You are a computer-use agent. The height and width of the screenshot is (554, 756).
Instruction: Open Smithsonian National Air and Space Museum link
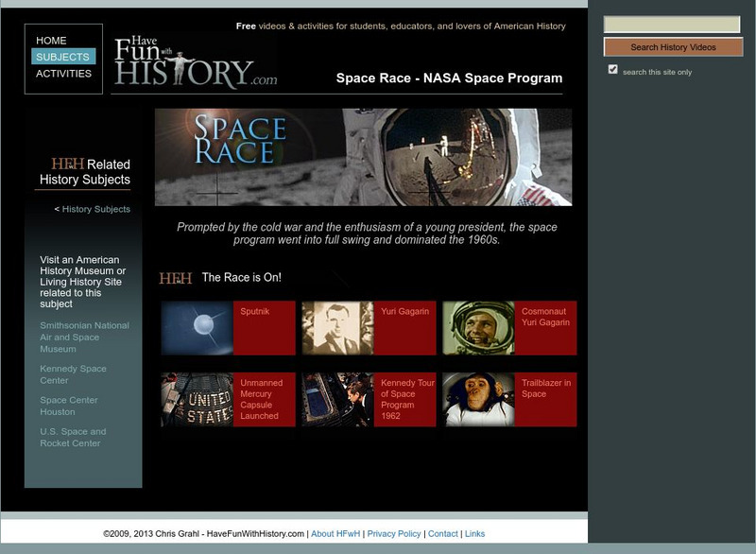coord(84,337)
